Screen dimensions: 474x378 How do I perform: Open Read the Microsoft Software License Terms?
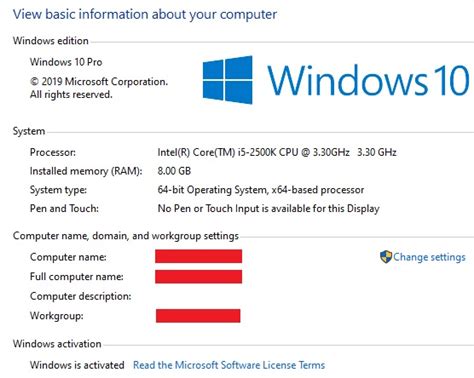pos(229,365)
